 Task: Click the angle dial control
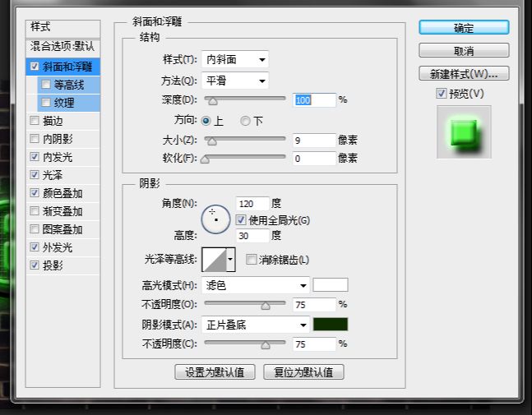215,219
